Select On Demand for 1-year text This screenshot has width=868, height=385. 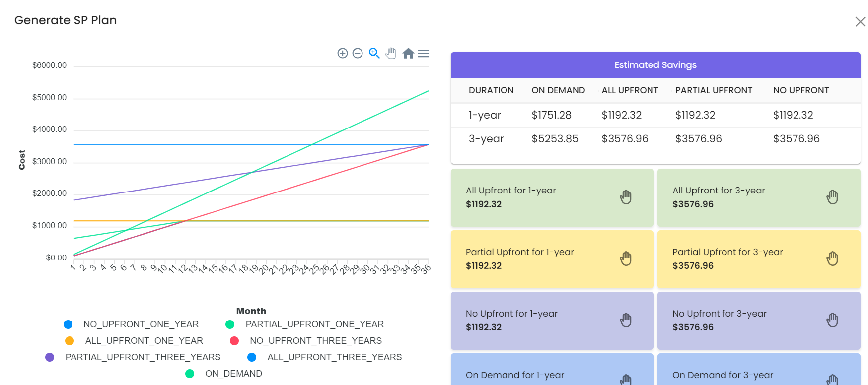tap(514, 375)
